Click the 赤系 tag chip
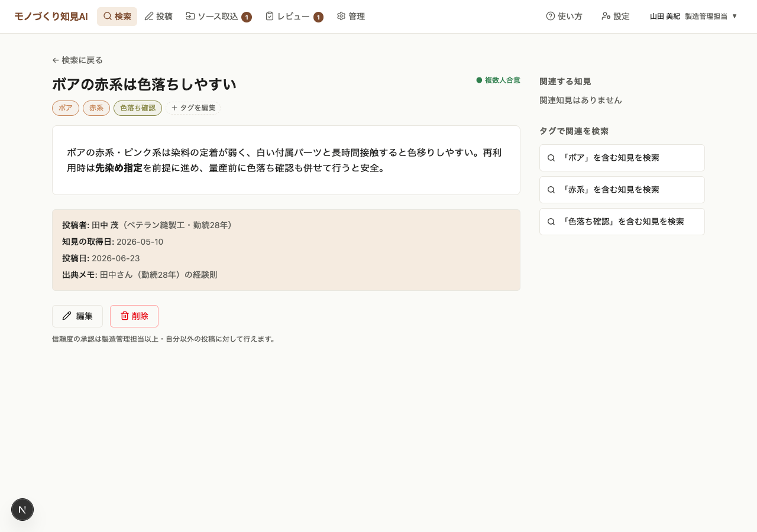 point(96,108)
